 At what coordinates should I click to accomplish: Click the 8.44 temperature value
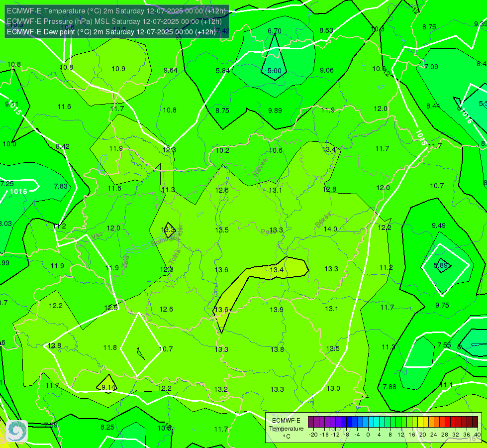(x=433, y=106)
